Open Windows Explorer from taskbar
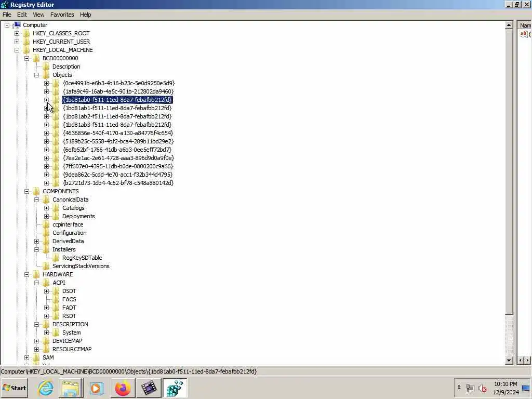532x399 pixels. [71, 388]
